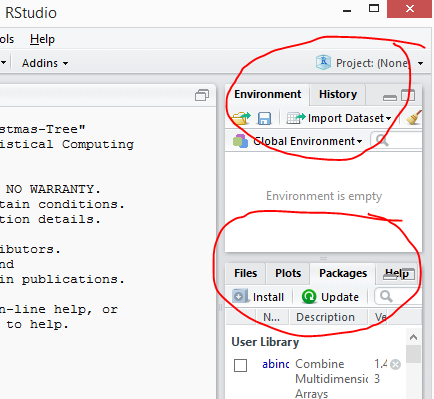The width and height of the screenshot is (434, 399).
Task: Maximize the Environment pane
Action: tap(408, 95)
